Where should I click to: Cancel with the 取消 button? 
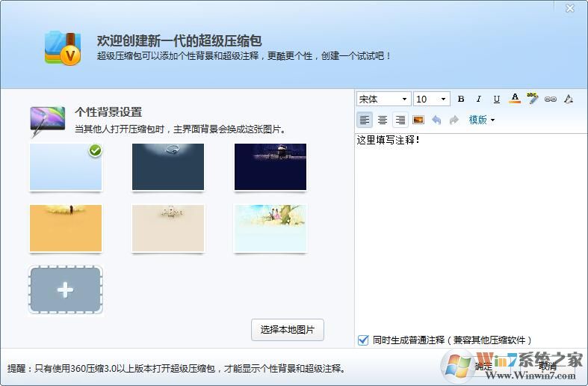pos(548,366)
